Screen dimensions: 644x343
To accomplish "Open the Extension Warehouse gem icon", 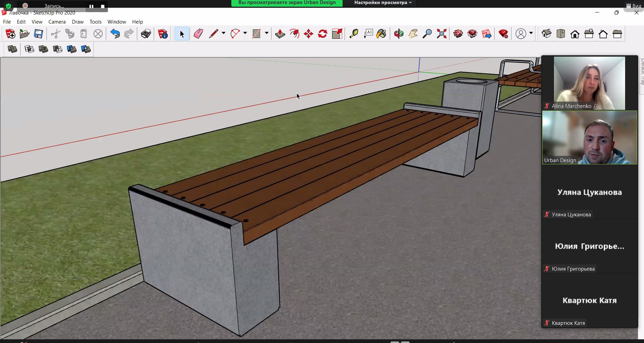I will [x=472, y=34].
